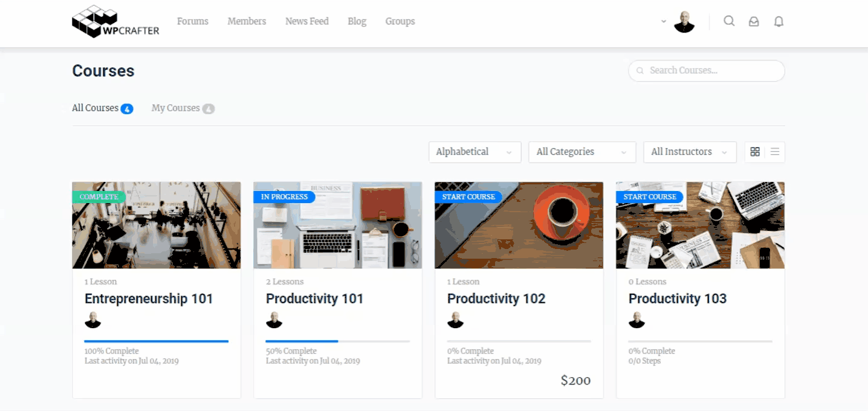Open the Groups menu item
Viewport: 868px width, 411px height.
400,21
